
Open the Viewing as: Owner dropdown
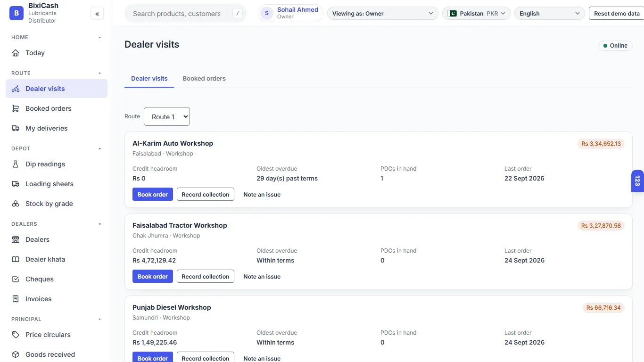(382, 14)
